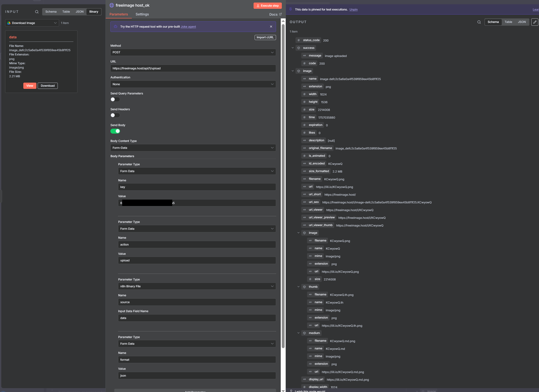The image size is (539, 392).
Task: Enable Send Query Parameters toggle
Action: 115,99
